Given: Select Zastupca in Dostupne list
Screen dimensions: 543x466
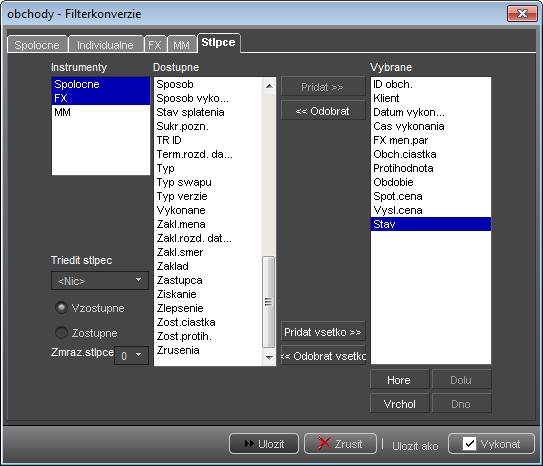Looking at the screenshot, I should [208, 280].
